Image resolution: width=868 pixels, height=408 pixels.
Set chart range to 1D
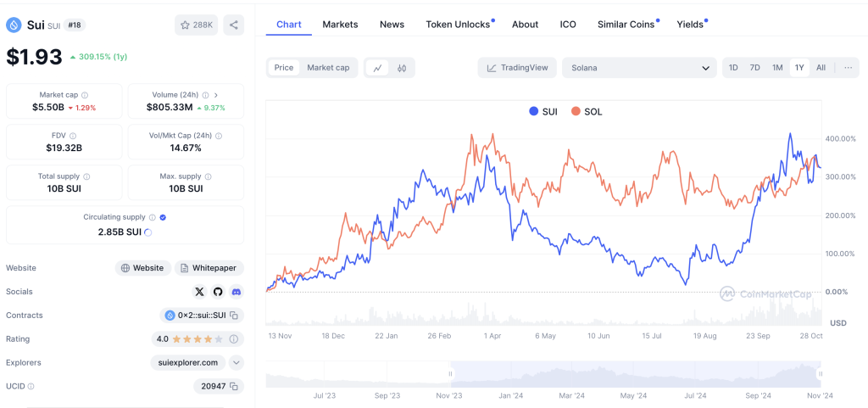pyautogui.click(x=733, y=68)
